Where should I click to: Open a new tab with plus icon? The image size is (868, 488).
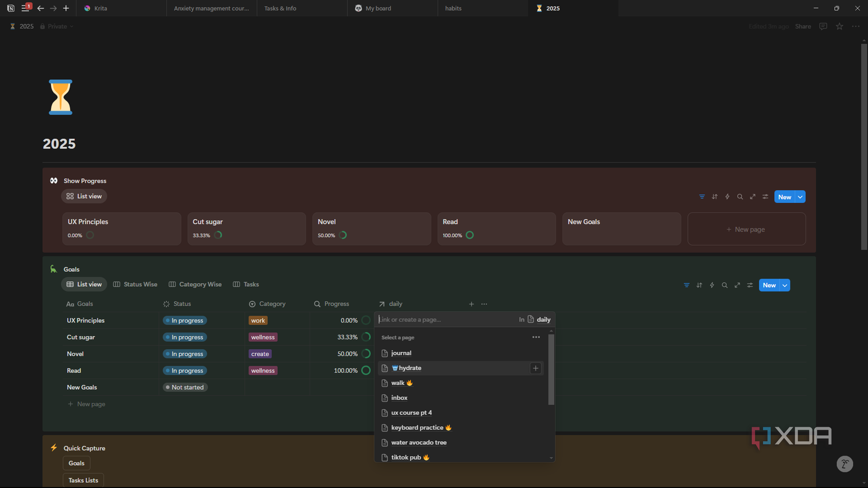pos(66,8)
